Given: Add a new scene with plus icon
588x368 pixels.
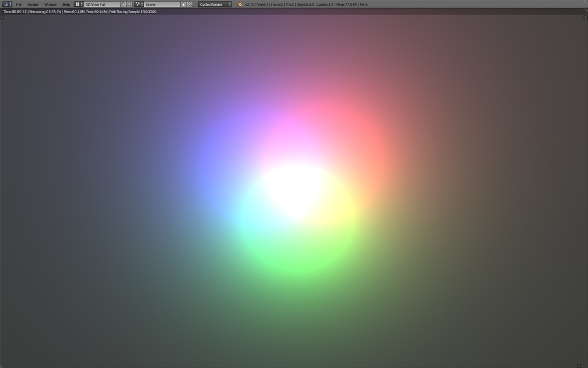Looking at the screenshot, I should click(x=183, y=5).
